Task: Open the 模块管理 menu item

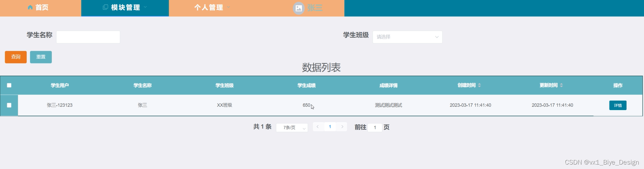Action: [125, 8]
